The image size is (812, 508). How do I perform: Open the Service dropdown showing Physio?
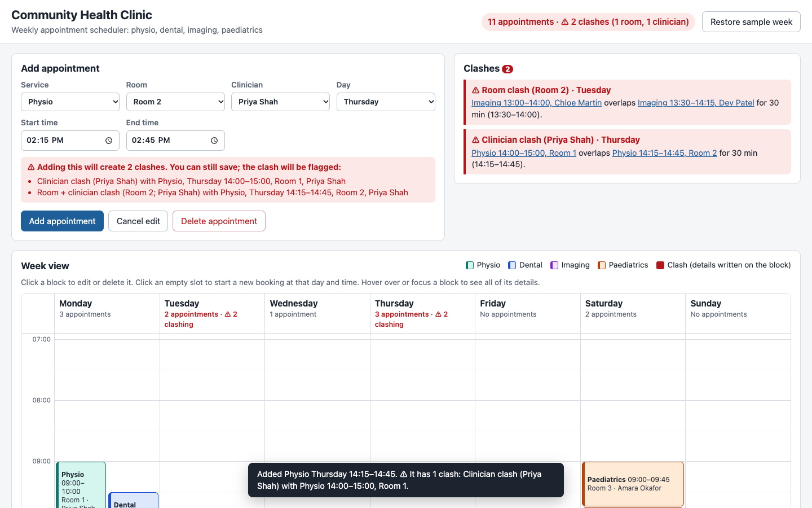70,102
